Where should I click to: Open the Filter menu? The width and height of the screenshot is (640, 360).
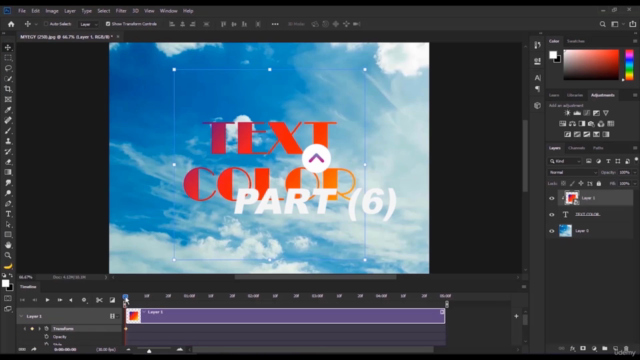point(121,11)
